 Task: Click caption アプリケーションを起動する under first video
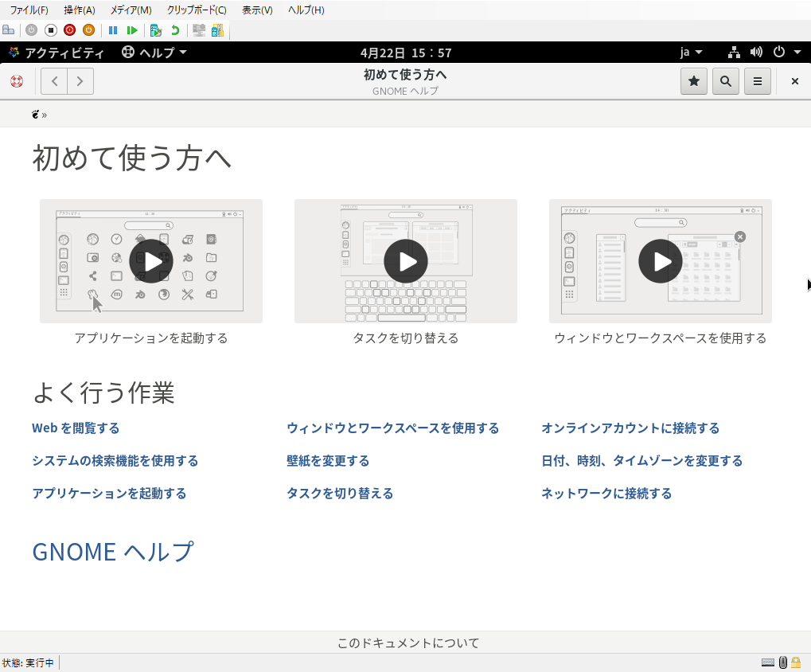coord(151,338)
